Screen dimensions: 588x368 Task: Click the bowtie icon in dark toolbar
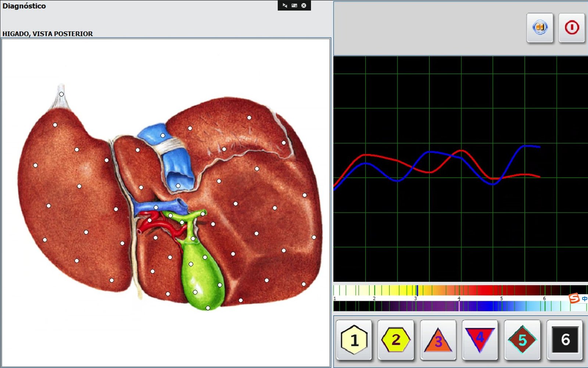[x=285, y=6]
